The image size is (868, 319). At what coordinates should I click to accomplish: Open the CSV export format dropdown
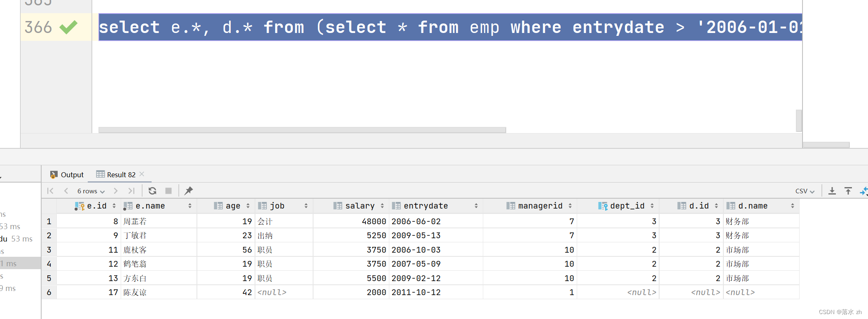pyautogui.click(x=805, y=191)
